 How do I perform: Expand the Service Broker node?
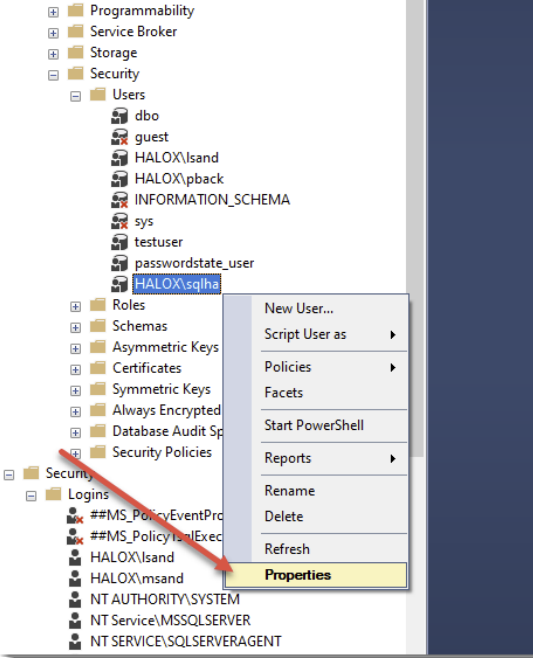click(x=53, y=33)
